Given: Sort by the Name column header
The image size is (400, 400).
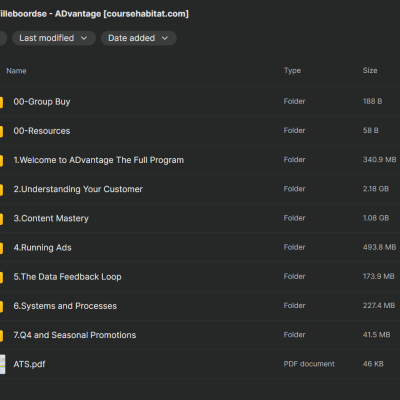Looking at the screenshot, I should 16,71.
